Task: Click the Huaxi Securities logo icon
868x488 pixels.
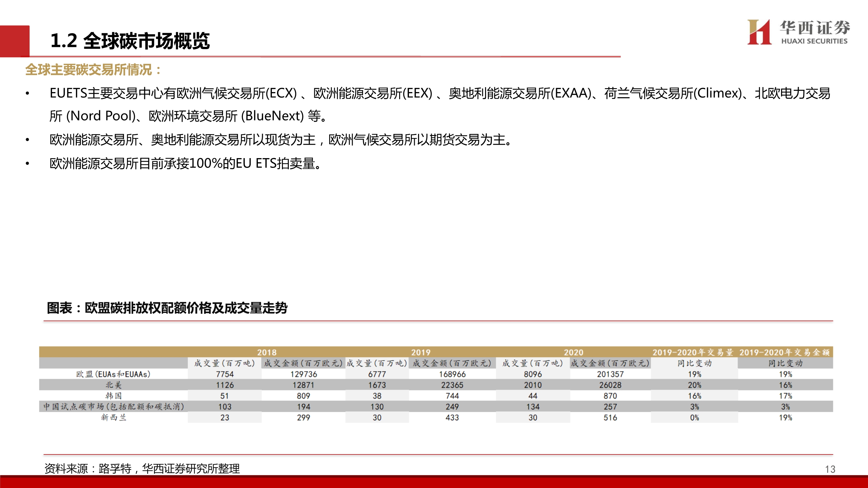Action: tap(759, 32)
